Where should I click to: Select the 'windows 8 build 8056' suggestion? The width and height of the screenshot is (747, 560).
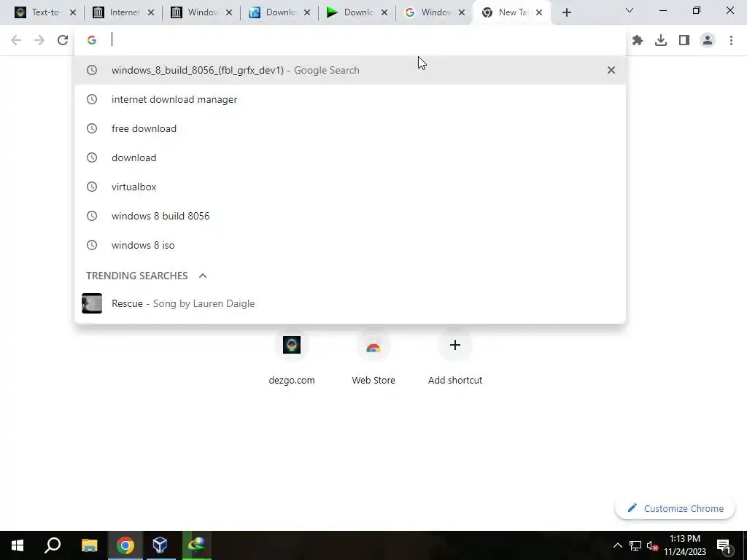pos(350,216)
